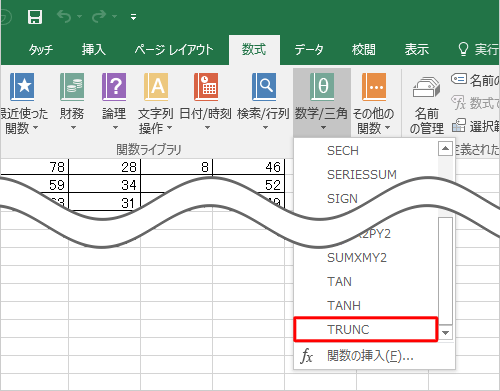Image resolution: width=500 pixels, height=391 pixels.
Task: Select the cell containing 8
Action: coord(177,167)
